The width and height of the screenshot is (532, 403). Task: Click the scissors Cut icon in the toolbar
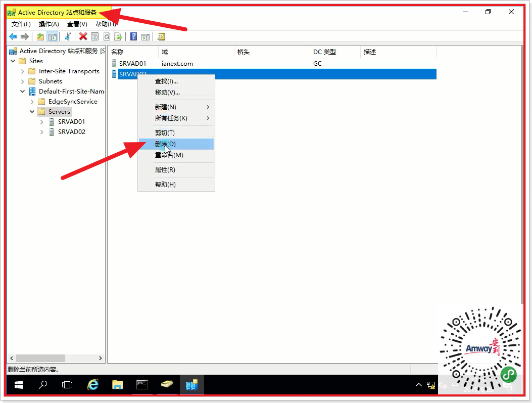[68, 37]
